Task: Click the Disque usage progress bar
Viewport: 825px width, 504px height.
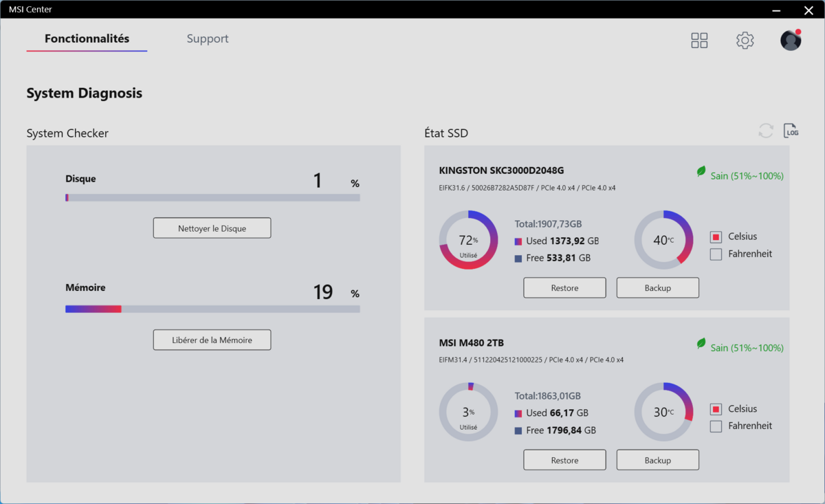Action: (212, 198)
